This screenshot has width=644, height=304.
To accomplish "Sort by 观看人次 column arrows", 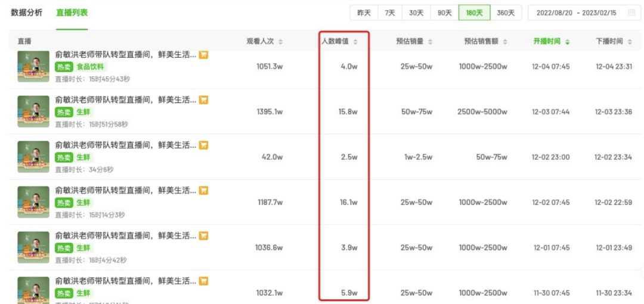I will coord(281,42).
